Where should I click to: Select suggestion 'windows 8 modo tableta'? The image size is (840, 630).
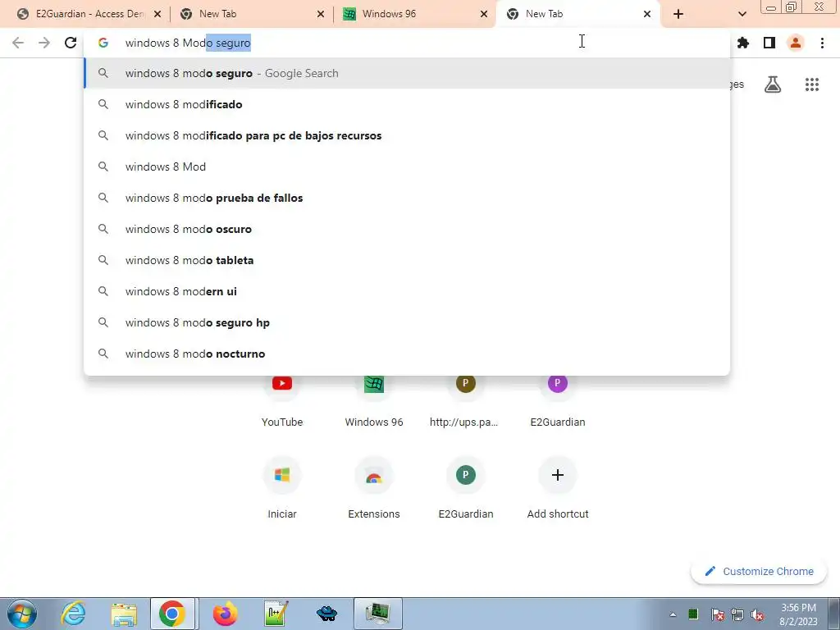[x=407, y=260]
